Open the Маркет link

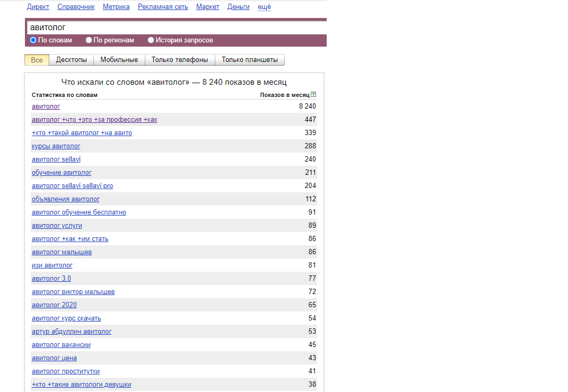coord(207,6)
